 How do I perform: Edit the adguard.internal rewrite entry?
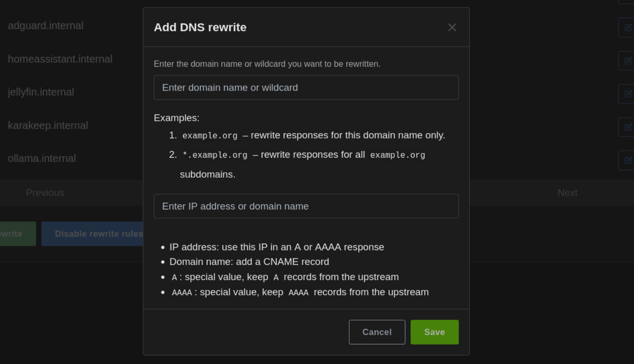627,27
